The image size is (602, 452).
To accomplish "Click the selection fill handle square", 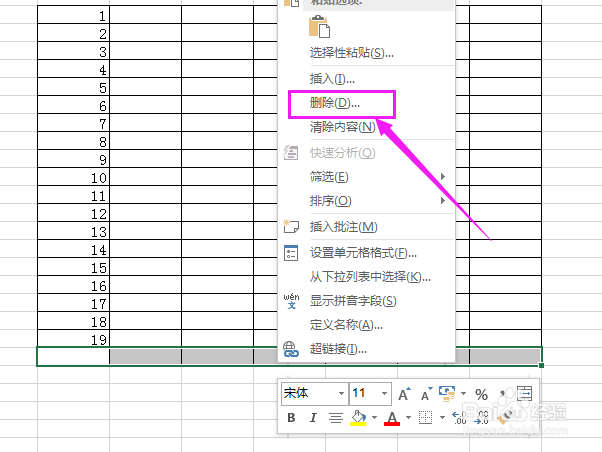I will [541, 365].
